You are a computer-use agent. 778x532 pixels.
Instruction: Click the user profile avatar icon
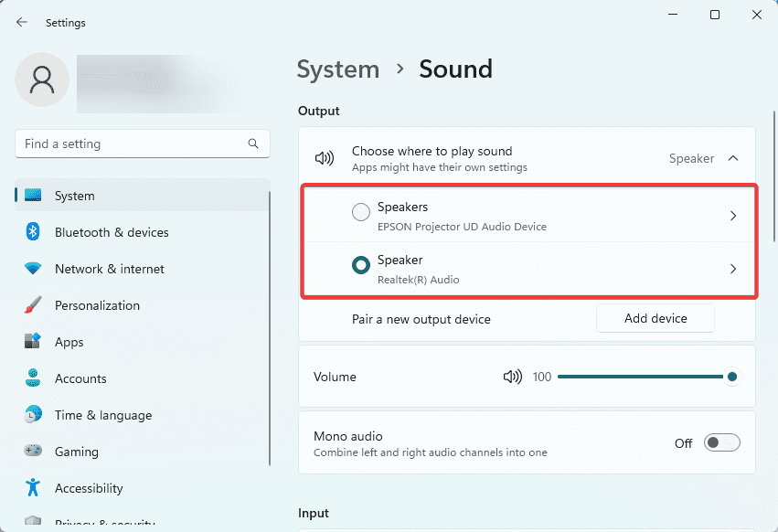(x=42, y=80)
